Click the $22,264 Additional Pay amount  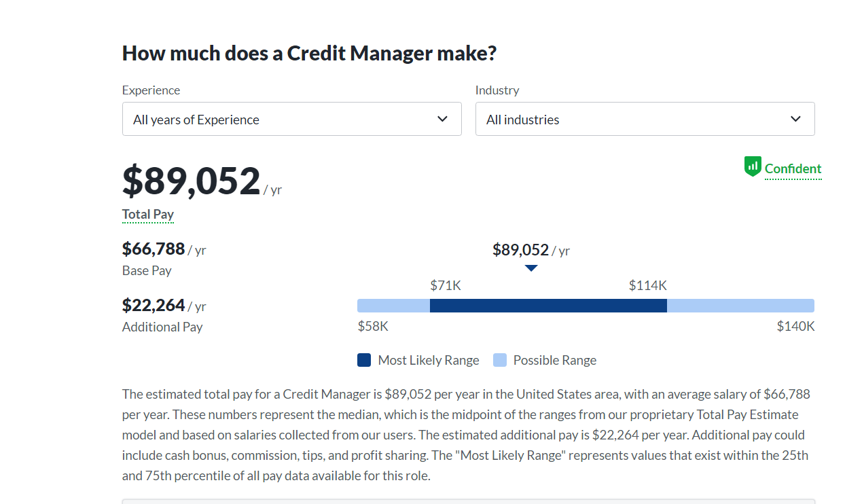[x=154, y=305]
